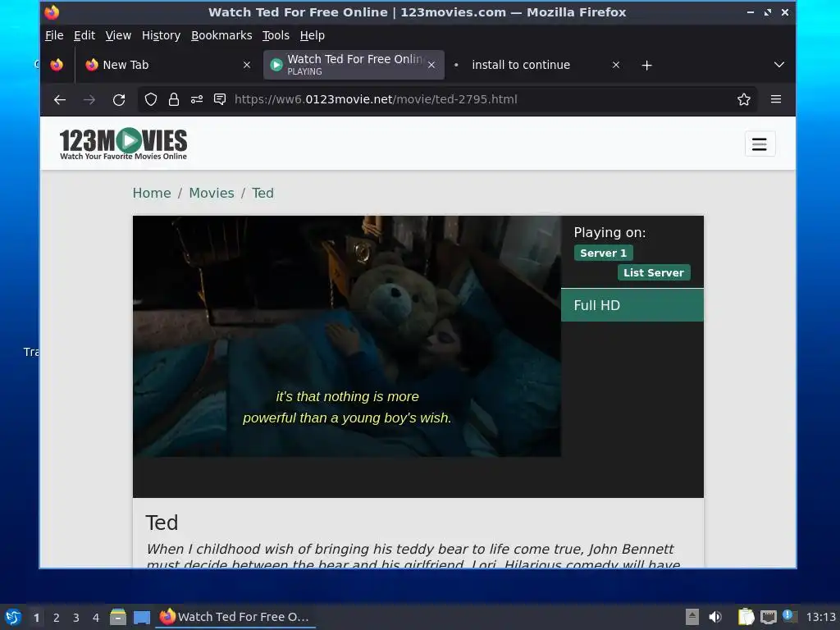
Task: Open the Firefox application hamburger menu
Action: point(776,99)
